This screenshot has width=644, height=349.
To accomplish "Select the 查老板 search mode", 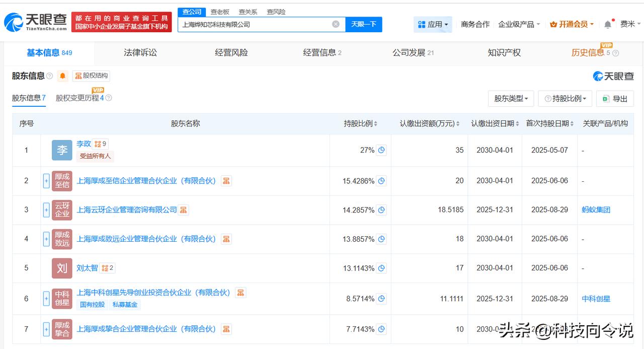I will (220, 12).
